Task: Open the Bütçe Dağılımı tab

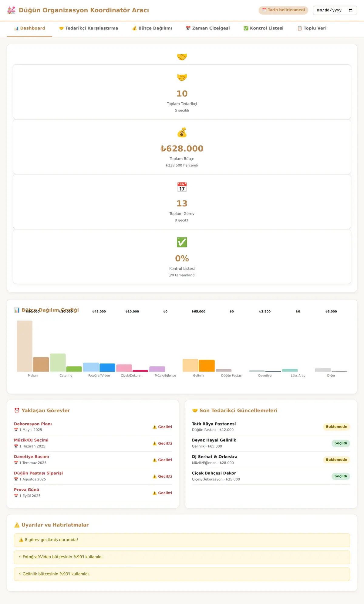Action: 152,28
